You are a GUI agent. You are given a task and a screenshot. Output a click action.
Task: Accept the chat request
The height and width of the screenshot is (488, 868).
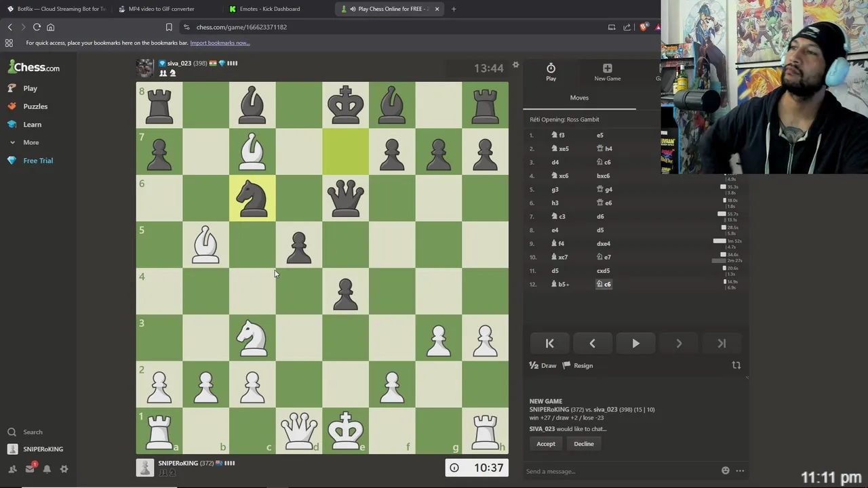[x=546, y=444]
